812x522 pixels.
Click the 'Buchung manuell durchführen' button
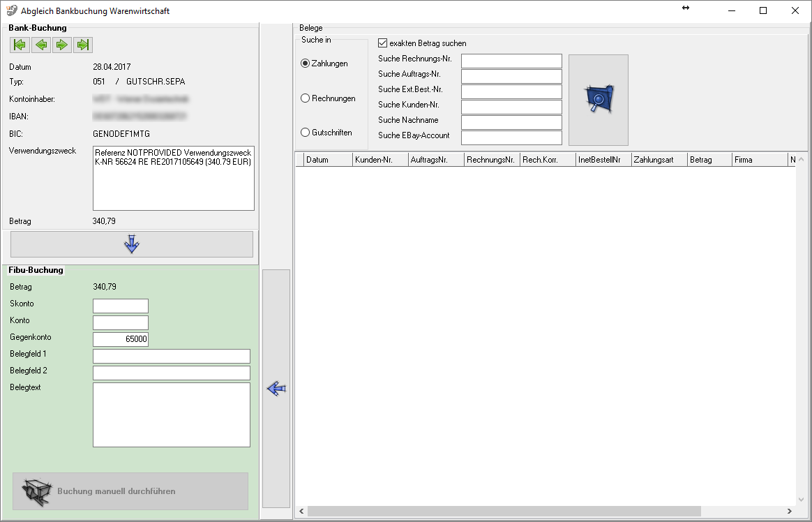pyautogui.click(x=130, y=491)
